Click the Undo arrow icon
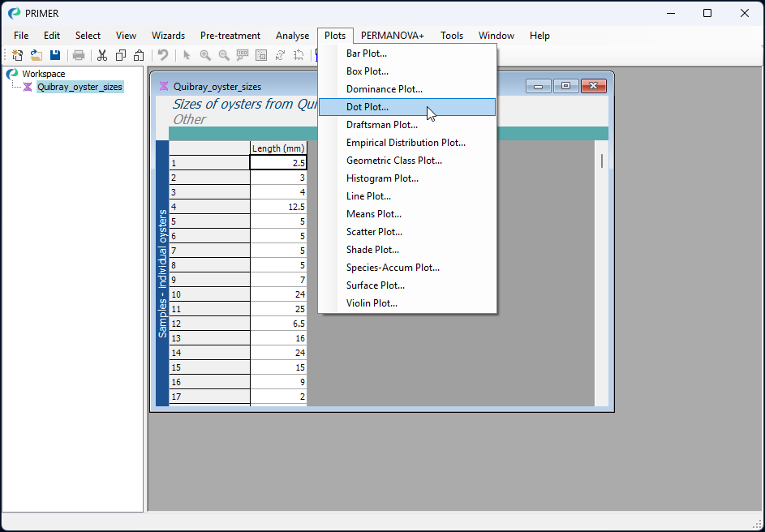The height and width of the screenshot is (532, 765). pyautogui.click(x=163, y=55)
